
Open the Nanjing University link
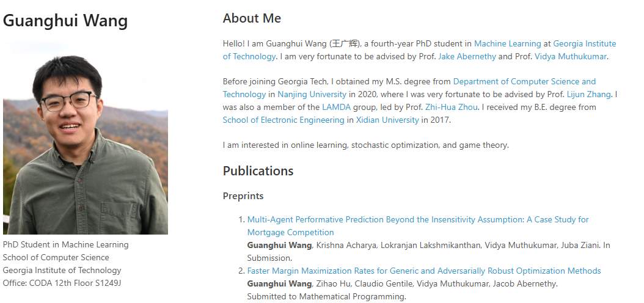[x=312, y=95]
